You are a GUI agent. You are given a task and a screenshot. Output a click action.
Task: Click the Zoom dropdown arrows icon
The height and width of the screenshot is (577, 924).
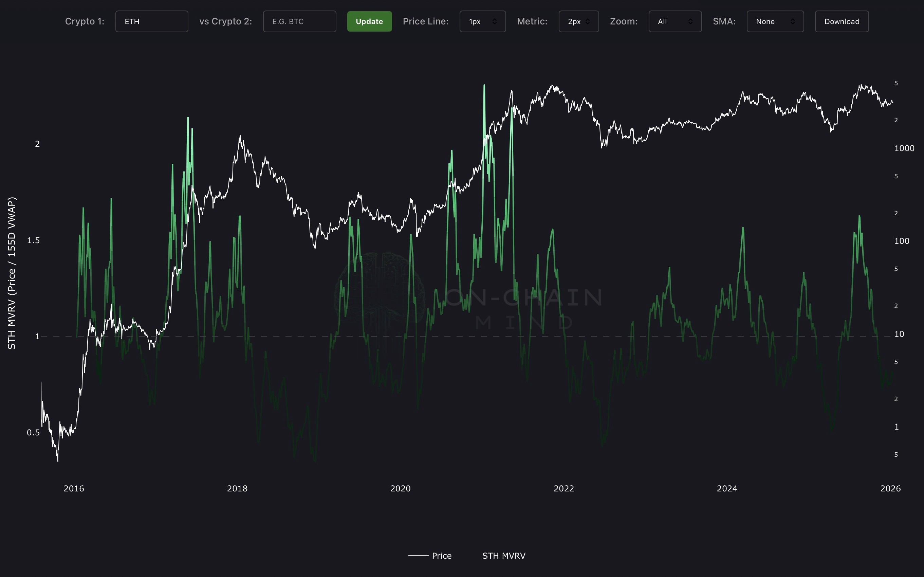690,21
